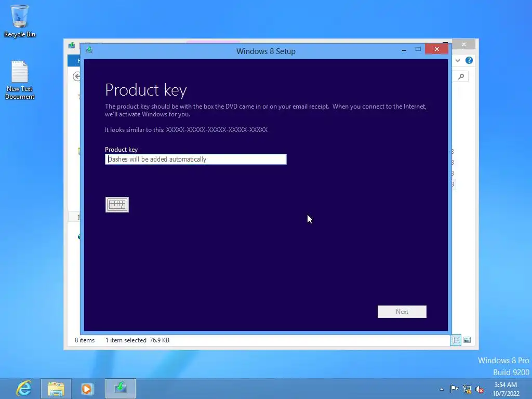The image size is (532, 399).
Task: Click the '8 items' status bar text
Action: [x=85, y=340]
